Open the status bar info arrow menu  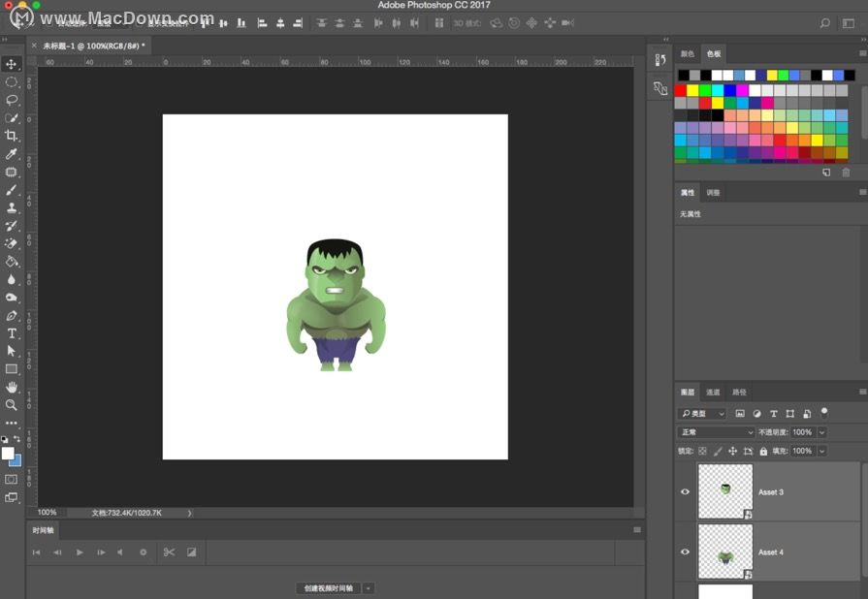pyautogui.click(x=189, y=514)
